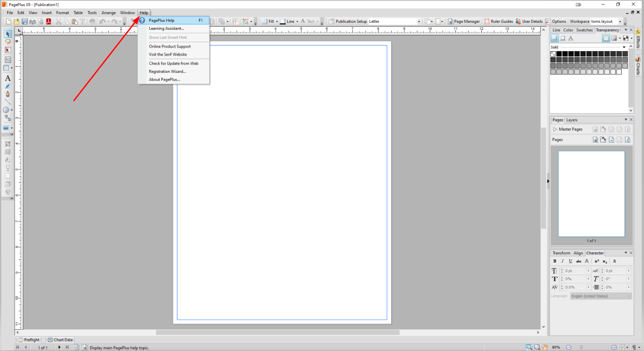This screenshot has height=351, width=644.
Task: Toggle Underline in the Character tab
Action: pyautogui.click(x=571, y=261)
